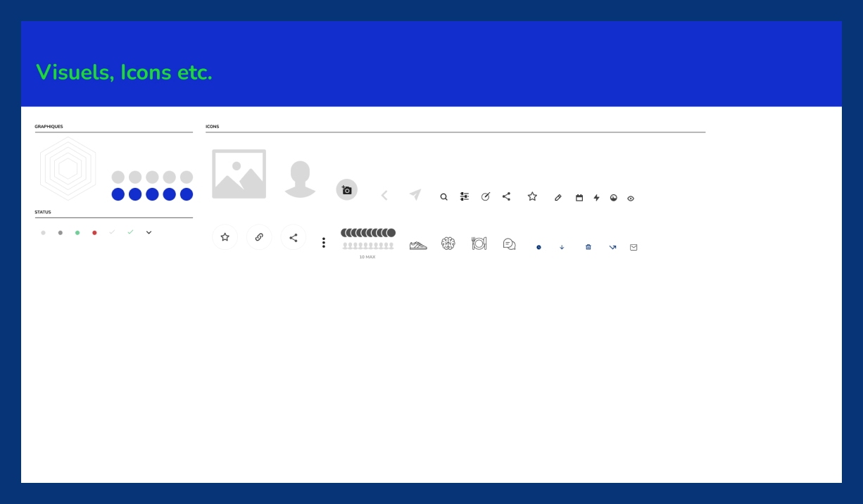
Task: Click the pencil edit icon
Action: 558,198
